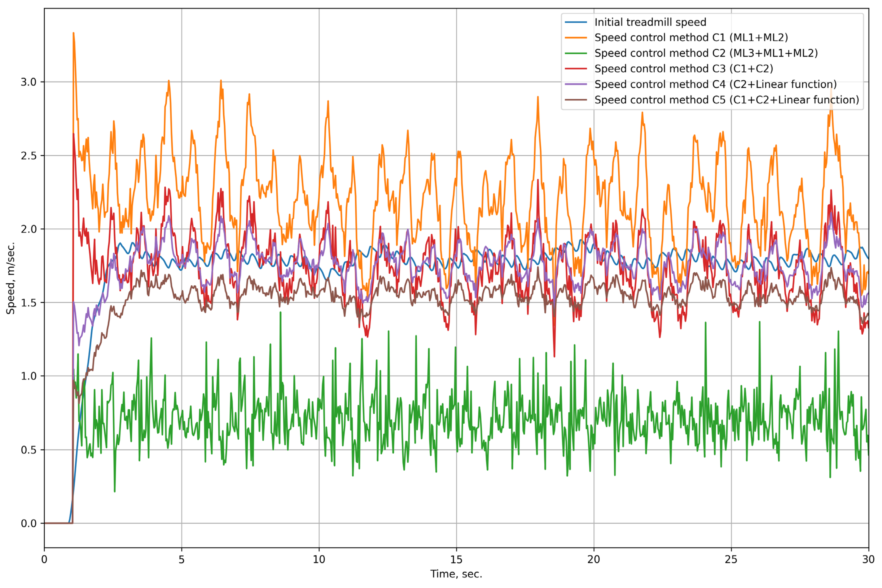Click the y-axis tick label 1.5

point(28,303)
